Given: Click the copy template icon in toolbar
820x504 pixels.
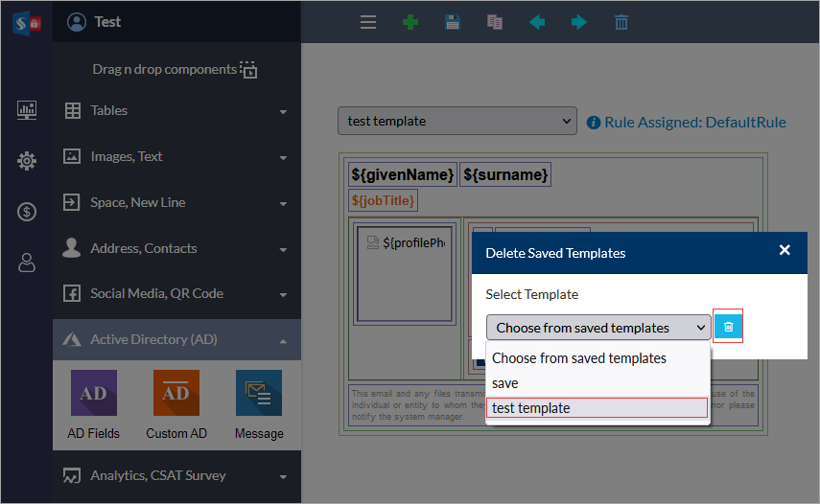Looking at the screenshot, I should (x=494, y=22).
